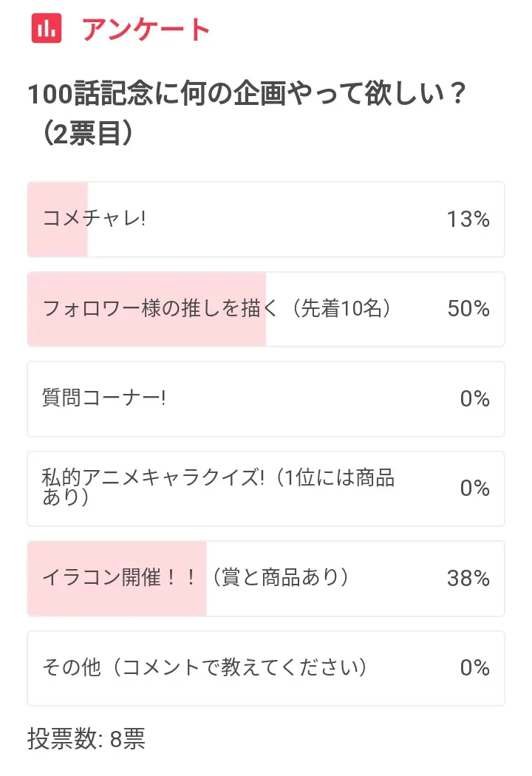Click the 100話記念 poll question text
This screenshot has height=776, width=532.
(x=245, y=95)
